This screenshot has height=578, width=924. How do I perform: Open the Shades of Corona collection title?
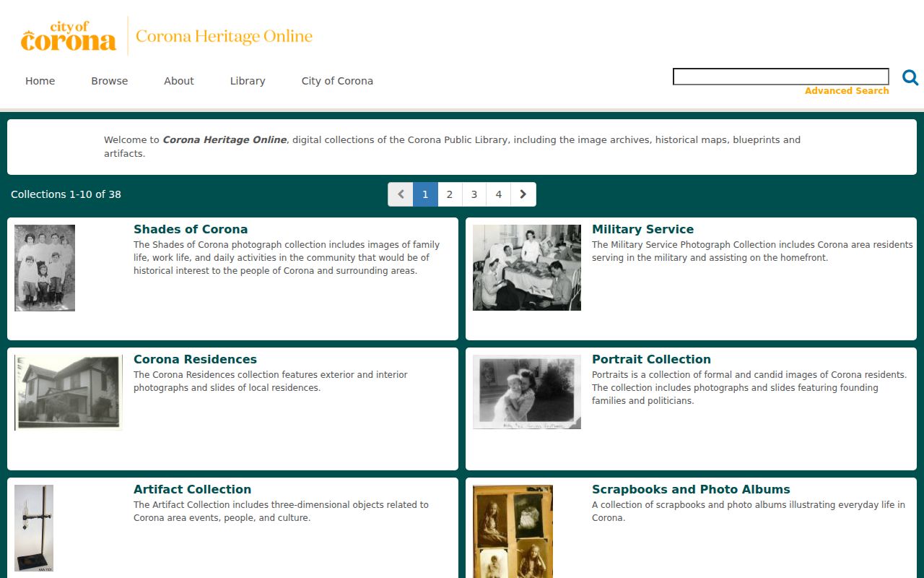click(x=191, y=229)
